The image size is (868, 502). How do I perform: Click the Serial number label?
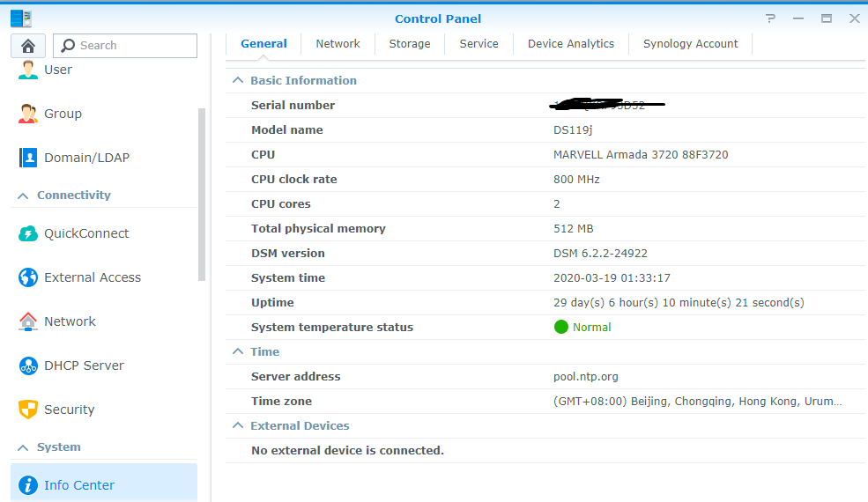(x=293, y=105)
